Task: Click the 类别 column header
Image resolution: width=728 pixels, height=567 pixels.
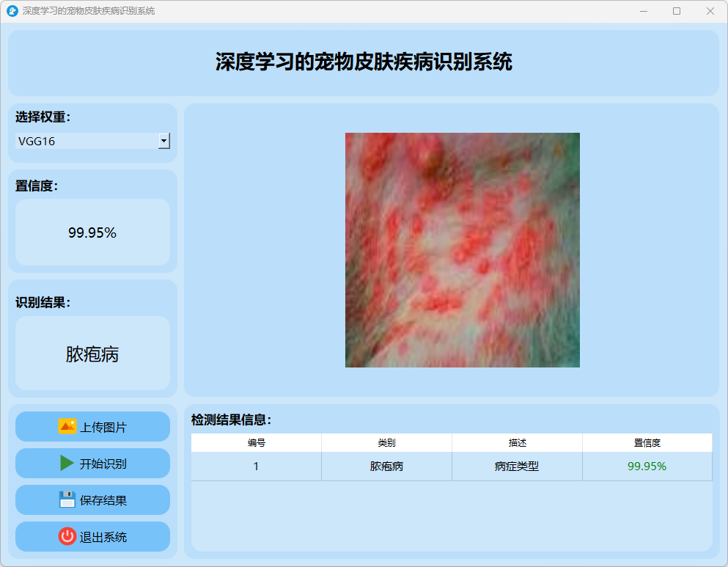Action: (x=387, y=442)
